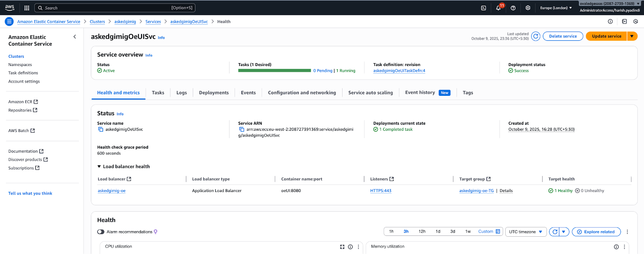Open Amazon ECR external link
Screen dimensions: 644x254
tap(23, 102)
